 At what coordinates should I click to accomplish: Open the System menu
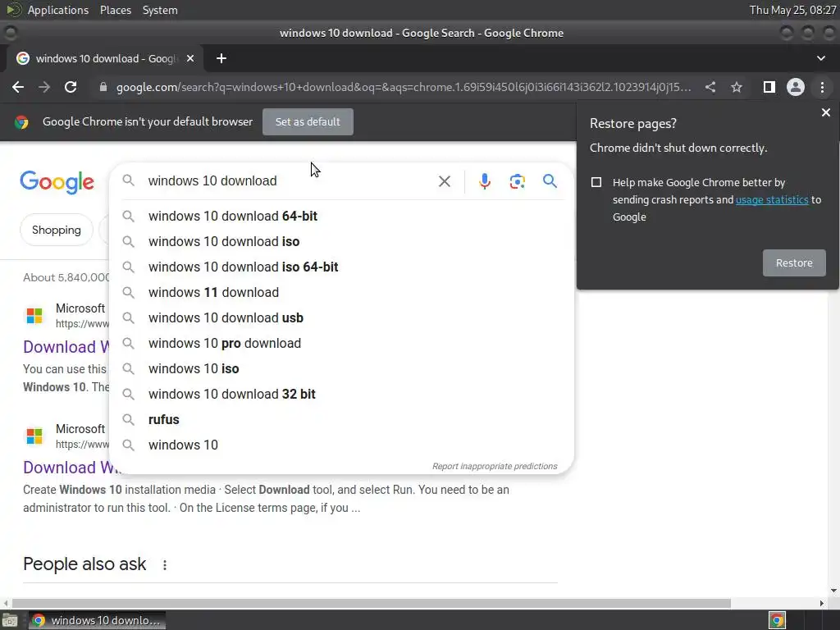tap(160, 10)
